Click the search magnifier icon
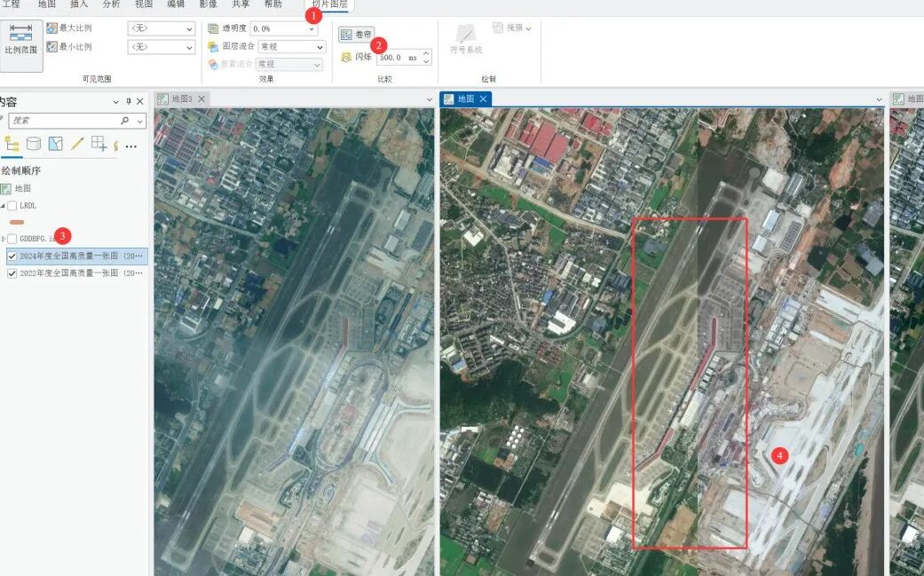This screenshot has height=576, width=924. tap(125, 120)
